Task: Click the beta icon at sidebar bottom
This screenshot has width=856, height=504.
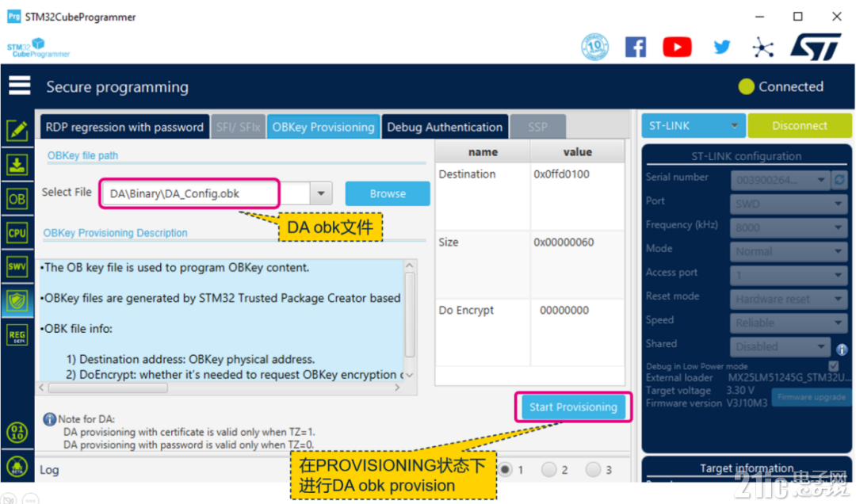Action: point(17,467)
